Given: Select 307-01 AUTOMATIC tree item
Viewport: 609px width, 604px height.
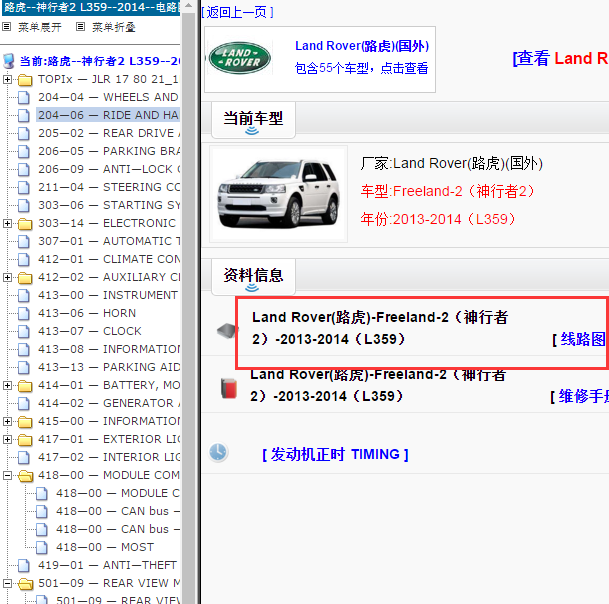Looking at the screenshot, I should 109,241.
